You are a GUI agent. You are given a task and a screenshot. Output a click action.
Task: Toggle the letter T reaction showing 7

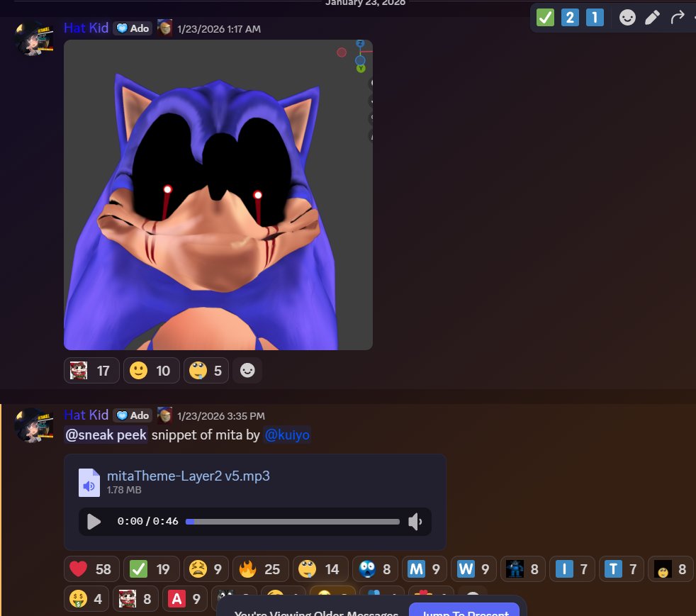pyautogui.click(x=622, y=569)
